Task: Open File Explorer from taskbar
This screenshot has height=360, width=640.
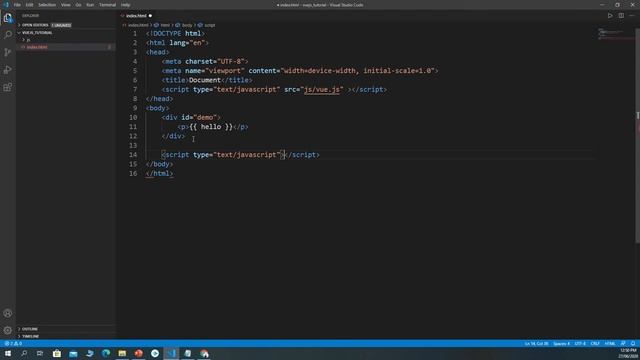Action: point(122,353)
